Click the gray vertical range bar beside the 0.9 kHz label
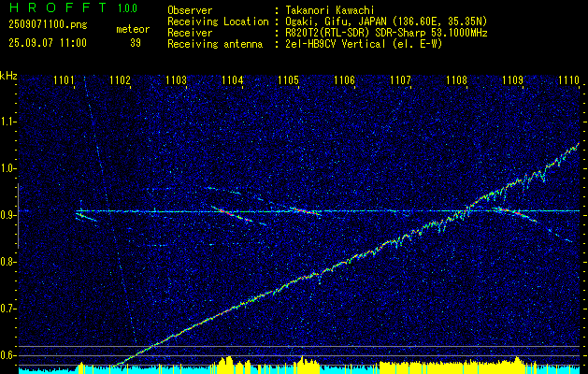 point(18,216)
